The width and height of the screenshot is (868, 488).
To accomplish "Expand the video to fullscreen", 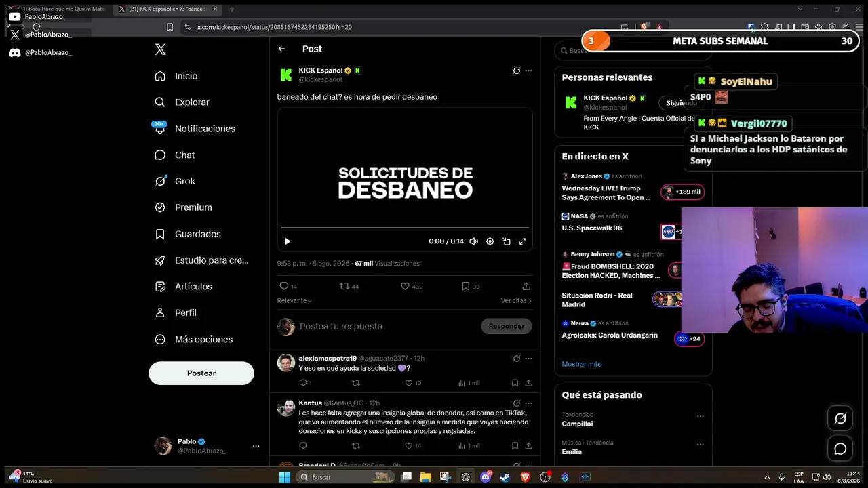I will (523, 241).
